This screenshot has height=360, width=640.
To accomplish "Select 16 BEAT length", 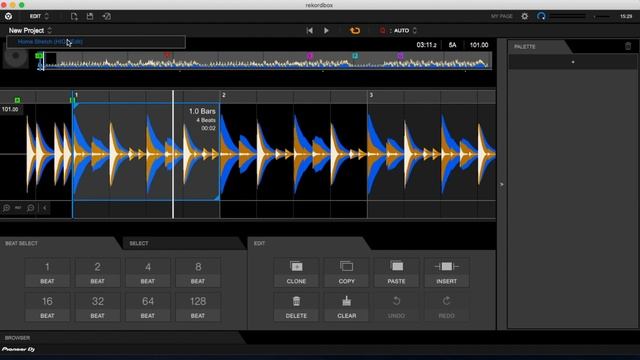I will point(47,307).
